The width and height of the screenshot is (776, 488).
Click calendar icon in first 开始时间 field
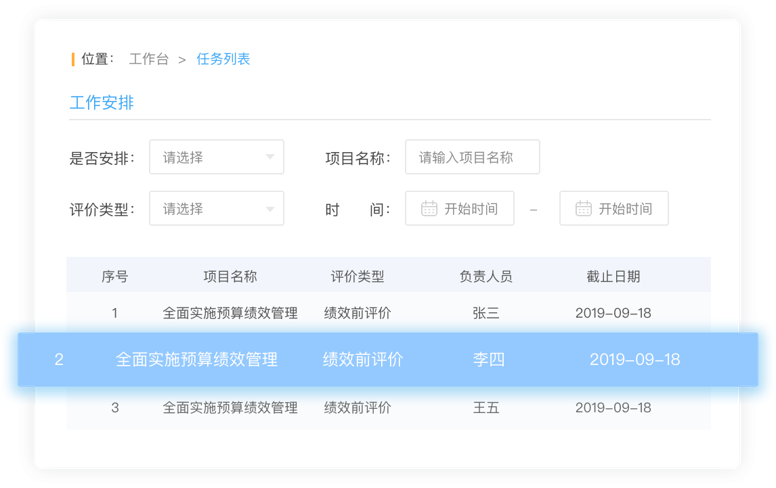click(429, 208)
